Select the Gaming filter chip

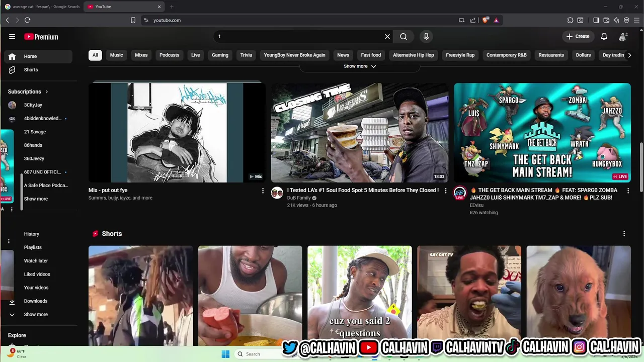click(x=220, y=55)
